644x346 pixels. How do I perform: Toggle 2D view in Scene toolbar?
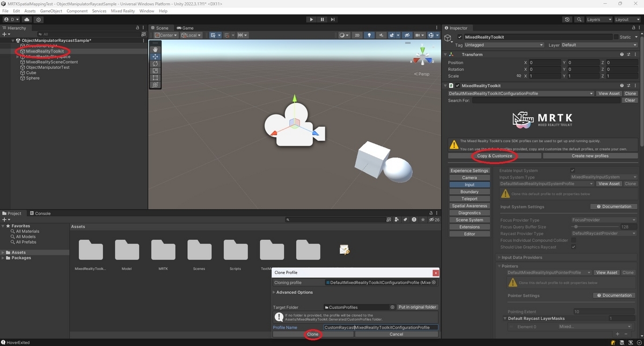point(357,35)
